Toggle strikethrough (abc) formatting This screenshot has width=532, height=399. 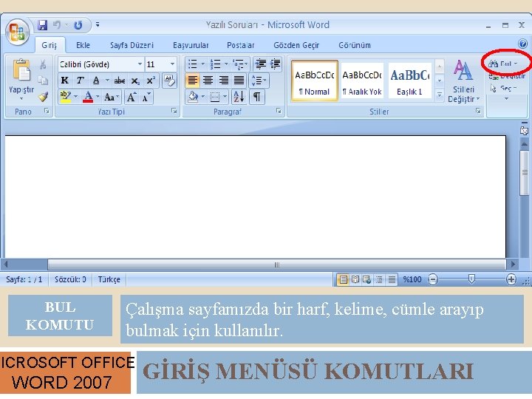tap(120, 81)
